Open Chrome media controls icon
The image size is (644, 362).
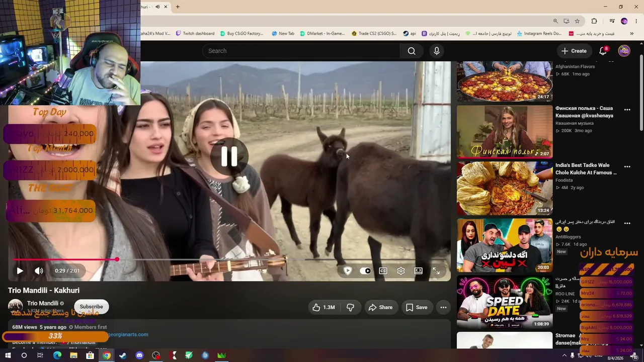pos(612,21)
